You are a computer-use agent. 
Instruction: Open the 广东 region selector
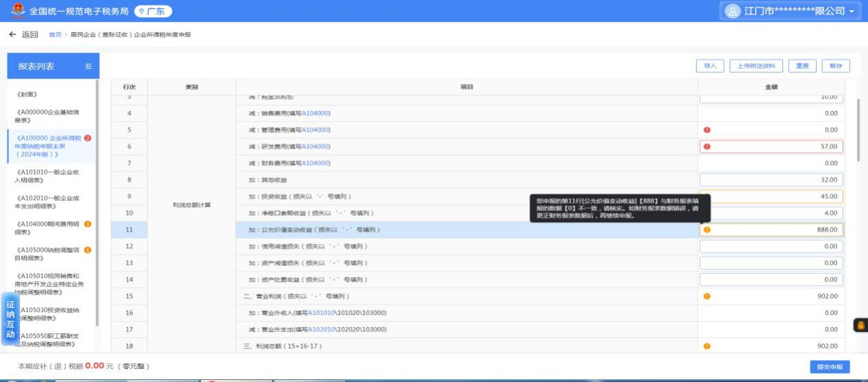pos(154,12)
